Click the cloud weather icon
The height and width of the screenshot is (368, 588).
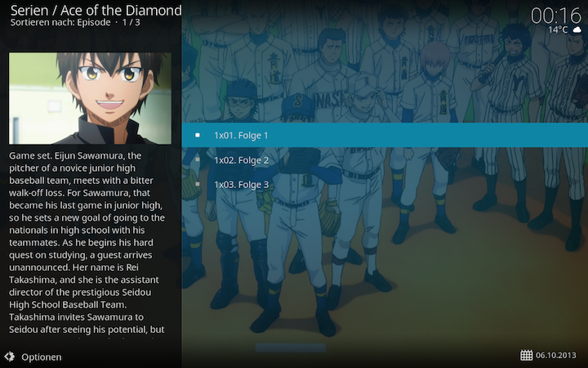[577, 29]
